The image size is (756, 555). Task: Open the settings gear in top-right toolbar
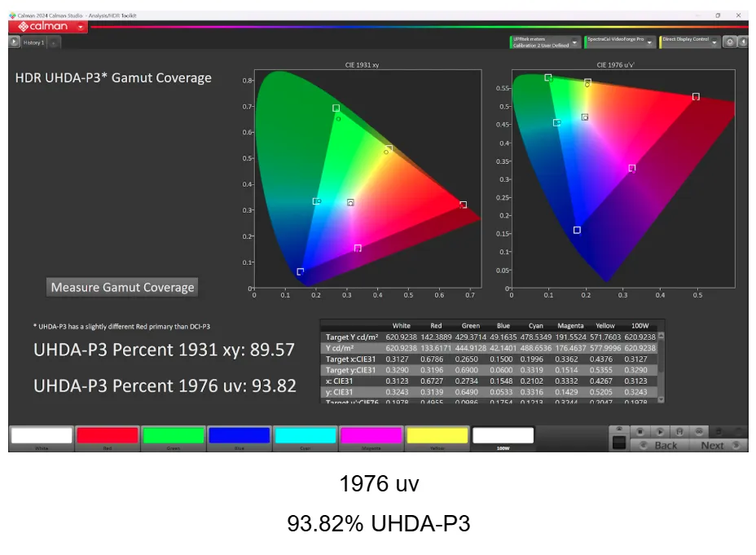tap(730, 42)
